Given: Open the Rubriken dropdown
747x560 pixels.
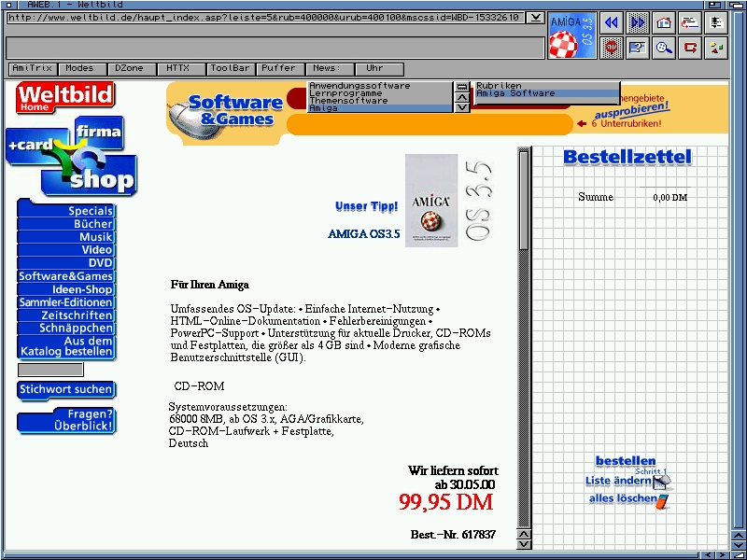Looking at the screenshot, I should point(546,86).
